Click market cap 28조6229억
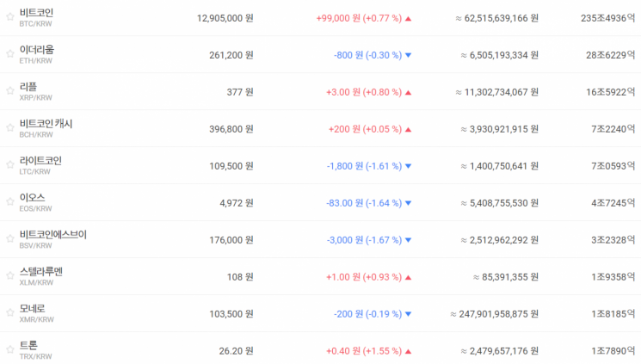 pos(611,55)
